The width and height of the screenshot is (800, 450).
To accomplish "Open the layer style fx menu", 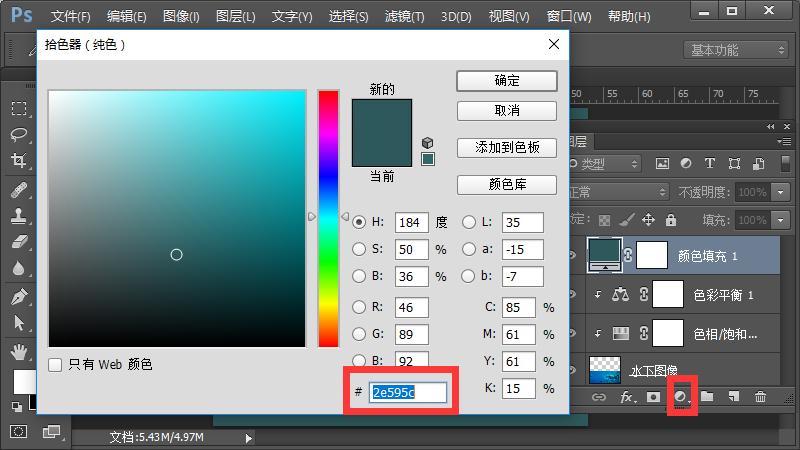I will (627, 397).
